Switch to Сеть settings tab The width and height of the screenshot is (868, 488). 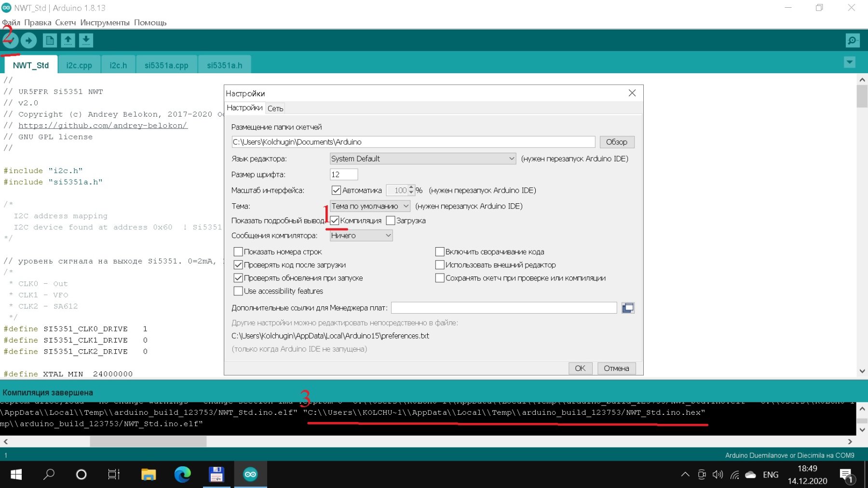coord(275,108)
